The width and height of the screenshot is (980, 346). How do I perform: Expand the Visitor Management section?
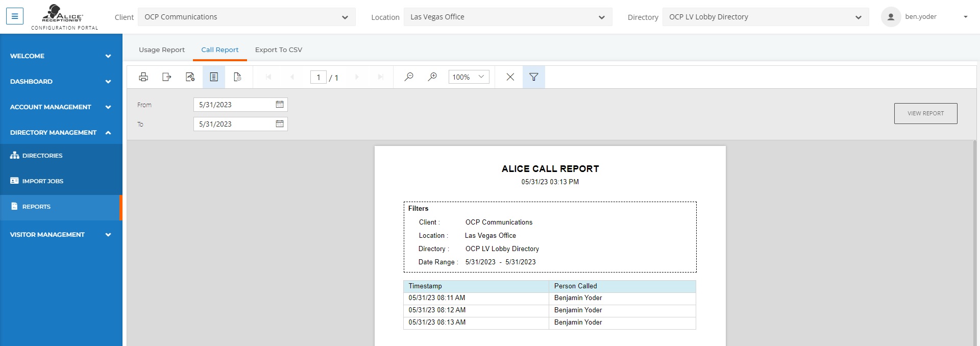coord(61,234)
